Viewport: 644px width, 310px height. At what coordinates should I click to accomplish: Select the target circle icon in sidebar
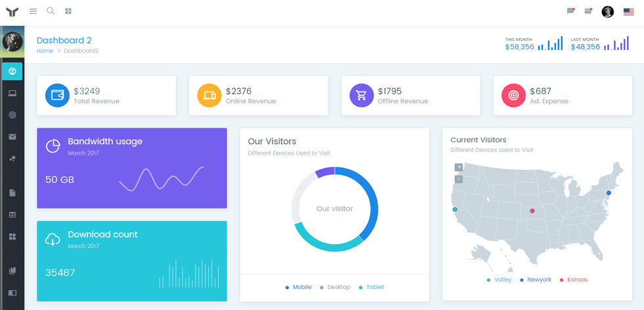coord(12,115)
